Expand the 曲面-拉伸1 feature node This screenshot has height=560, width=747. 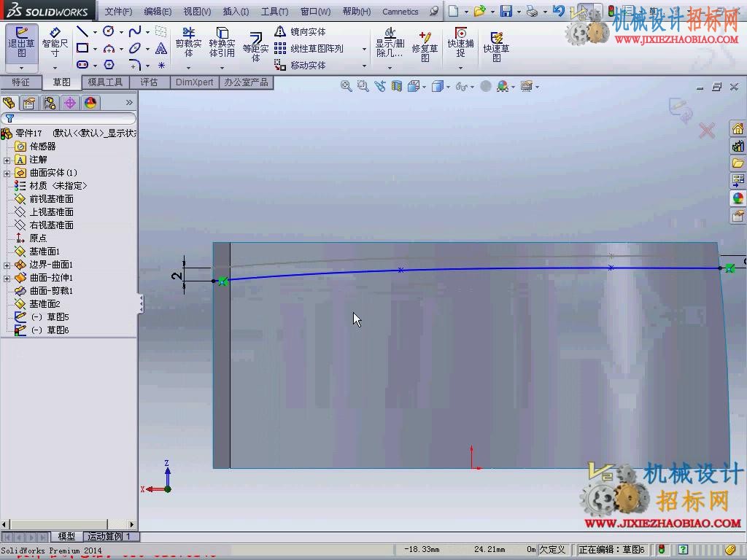[7, 278]
